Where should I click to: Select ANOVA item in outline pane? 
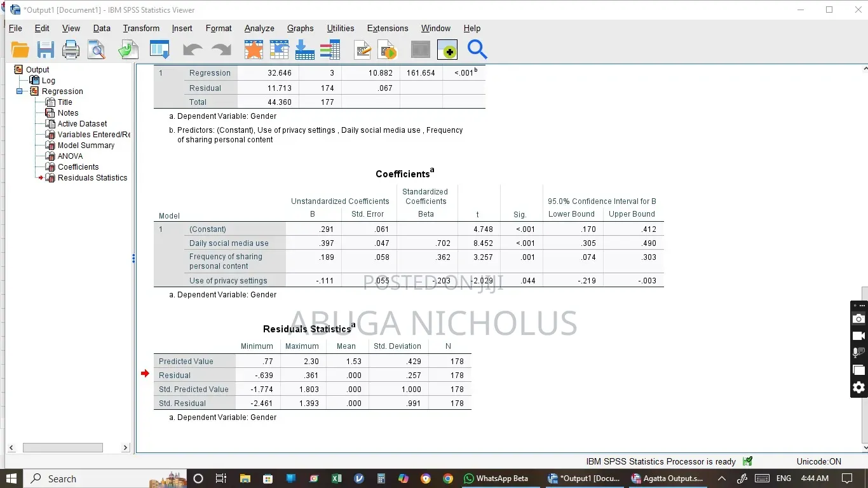(x=70, y=156)
